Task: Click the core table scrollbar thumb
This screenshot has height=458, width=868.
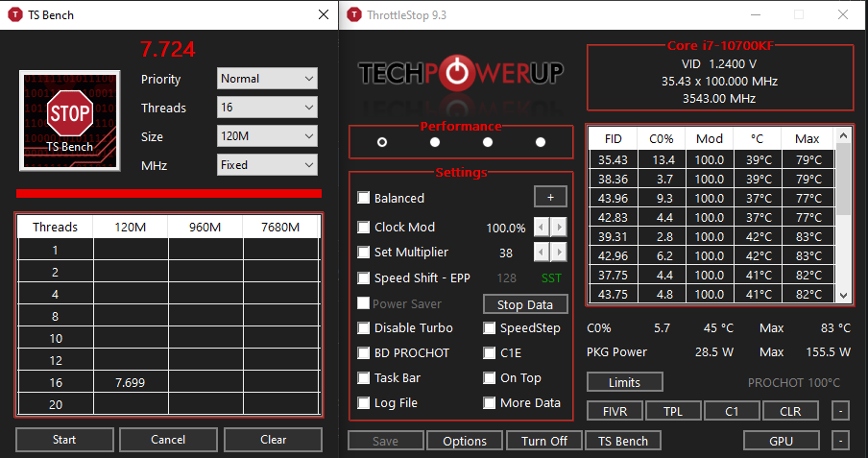Action: click(843, 179)
